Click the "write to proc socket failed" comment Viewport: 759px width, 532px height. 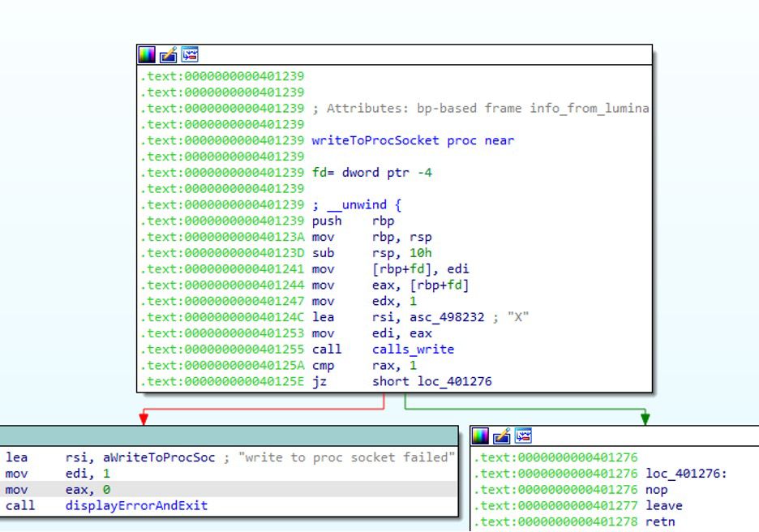pyautogui.click(x=346, y=457)
